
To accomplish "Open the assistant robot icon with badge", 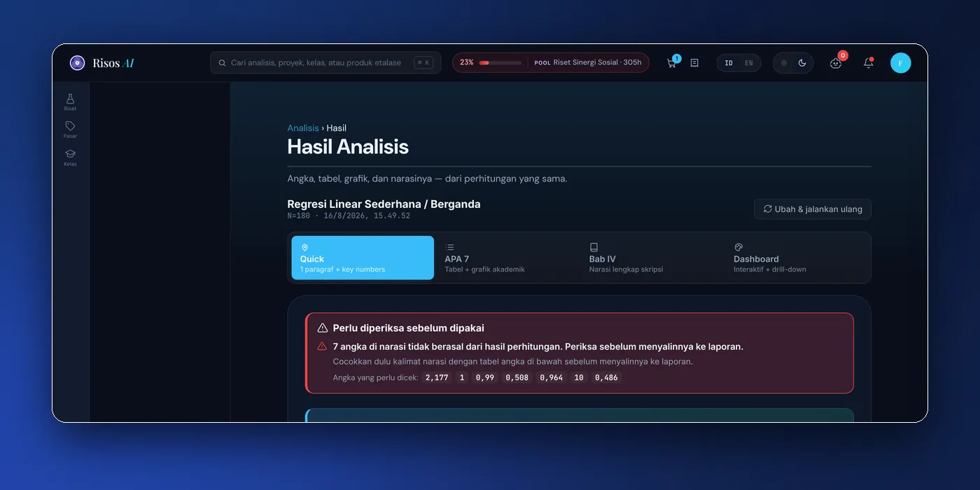I will tap(836, 63).
